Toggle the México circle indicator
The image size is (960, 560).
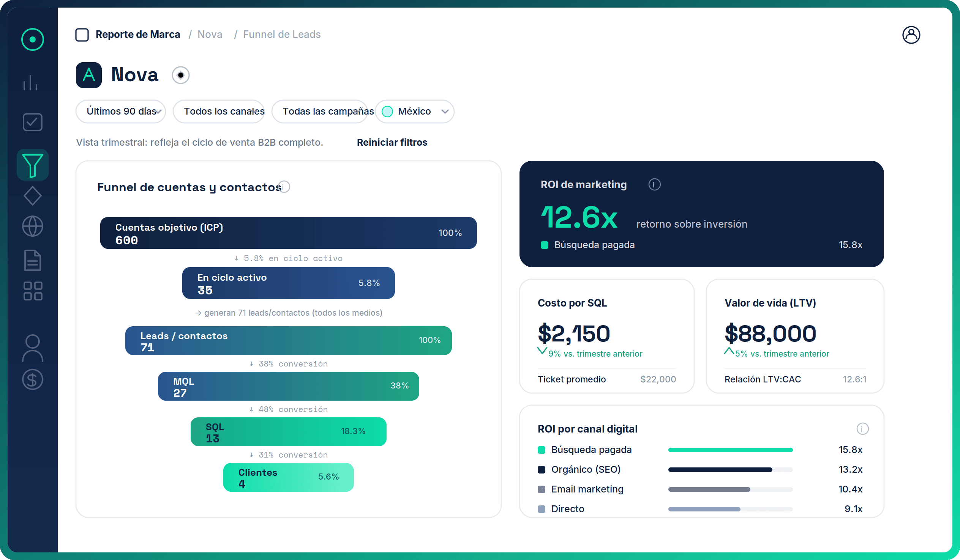click(x=387, y=112)
